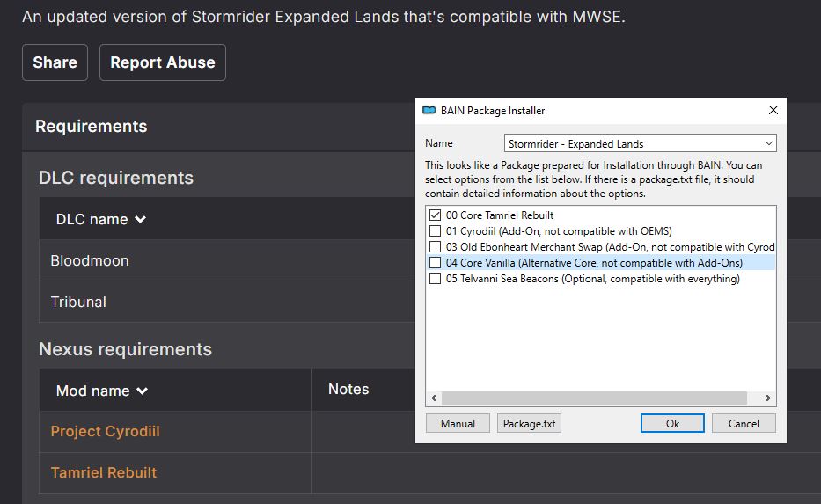Open the Project Cyrodiil mod link

tap(106, 431)
